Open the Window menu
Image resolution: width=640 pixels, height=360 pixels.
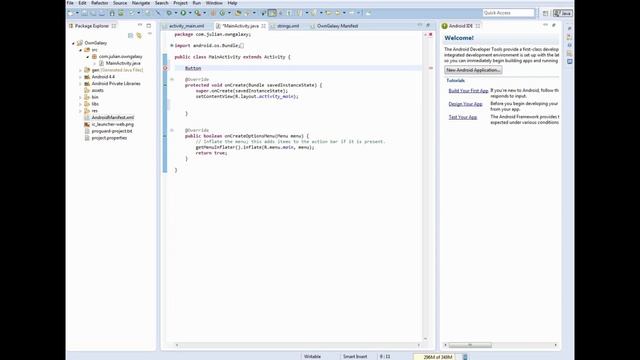[x=214, y=3]
